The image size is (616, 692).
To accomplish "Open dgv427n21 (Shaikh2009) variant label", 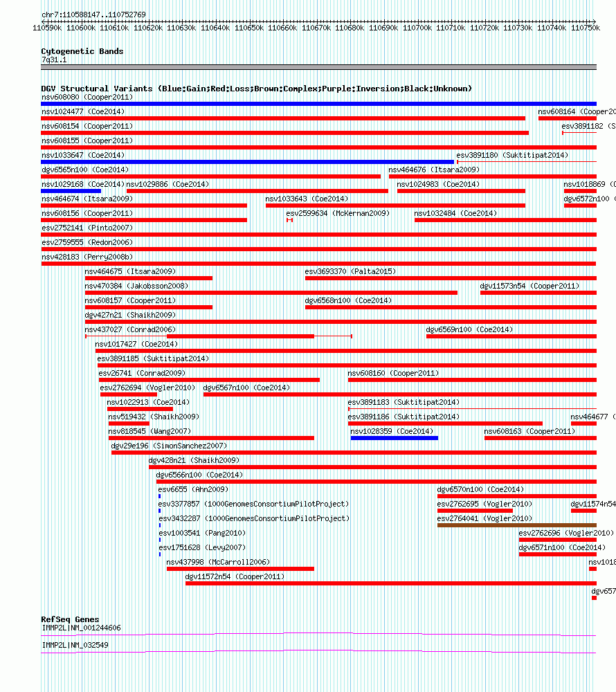I will [130, 316].
